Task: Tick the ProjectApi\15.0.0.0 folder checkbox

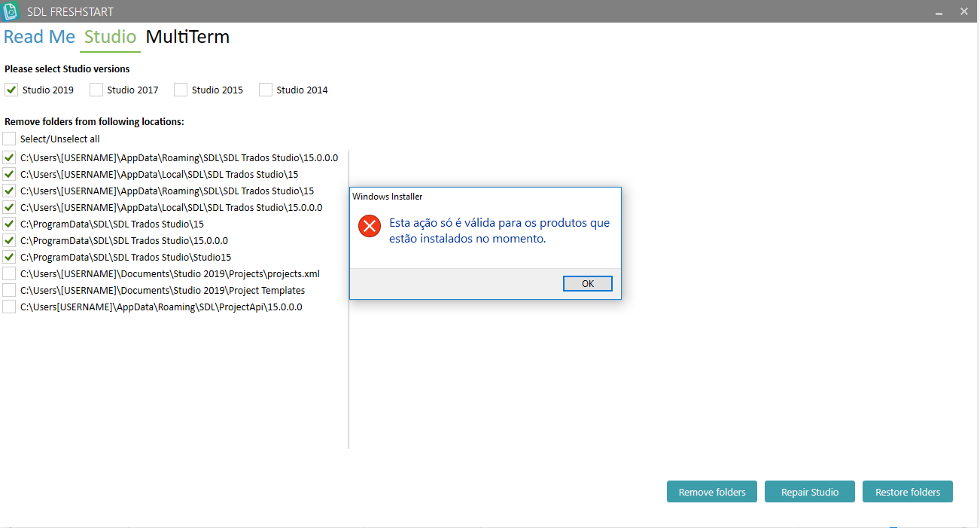Action: [x=9, y=307]
